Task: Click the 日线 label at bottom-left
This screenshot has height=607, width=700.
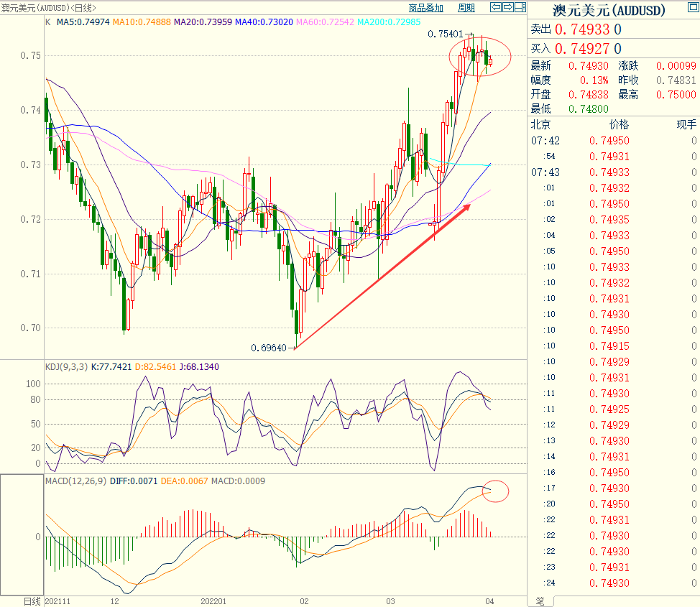Action: [x=32, y=601]
